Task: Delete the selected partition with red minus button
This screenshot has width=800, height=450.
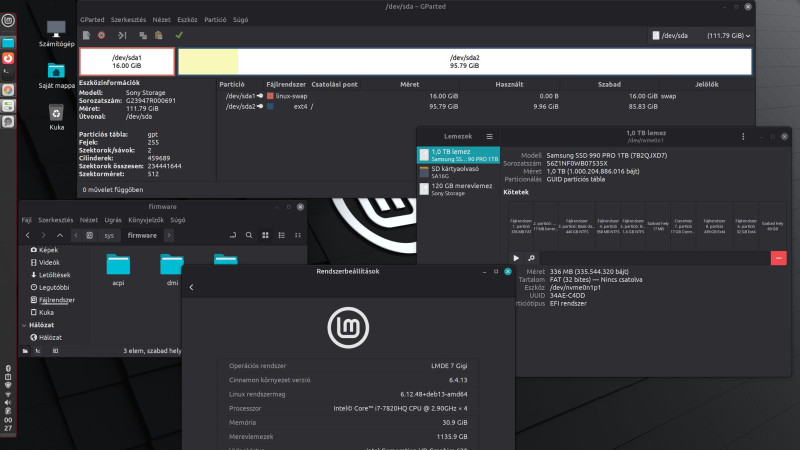Action: tap(779, 258)
